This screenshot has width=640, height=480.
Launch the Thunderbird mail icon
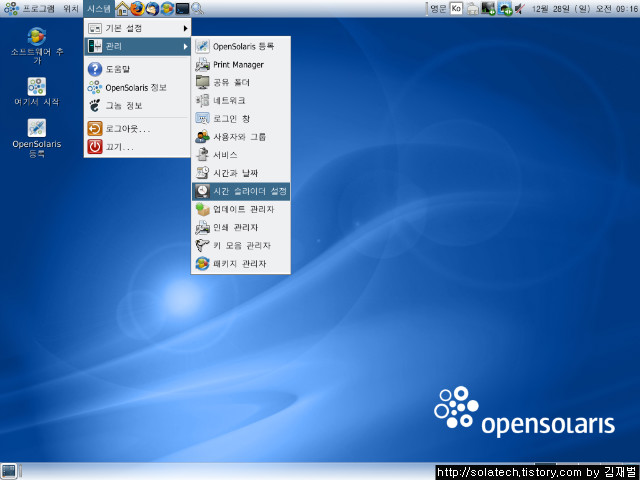click(152, 9)
